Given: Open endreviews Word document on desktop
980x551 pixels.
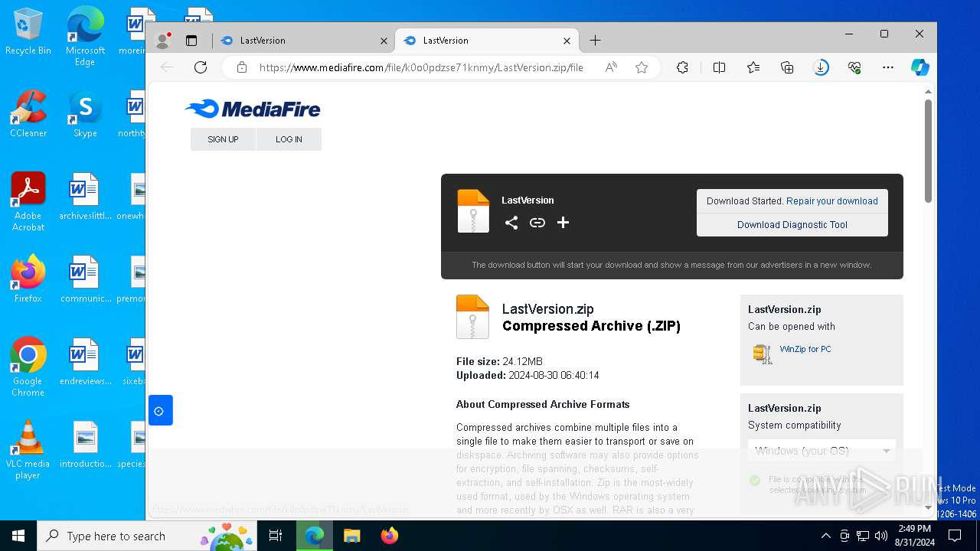Looking at the screenshot, I should click(85, 363).
